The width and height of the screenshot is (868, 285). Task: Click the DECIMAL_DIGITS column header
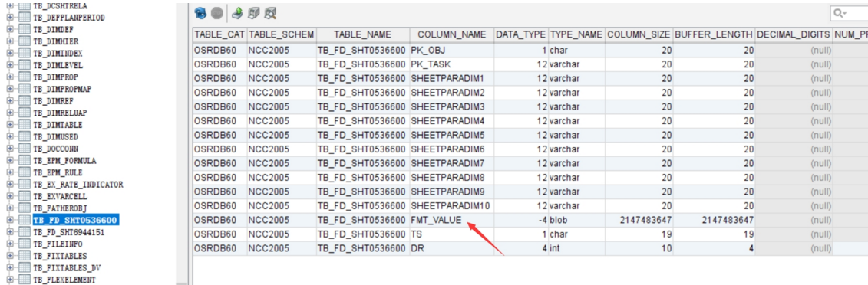pos(794,34)
